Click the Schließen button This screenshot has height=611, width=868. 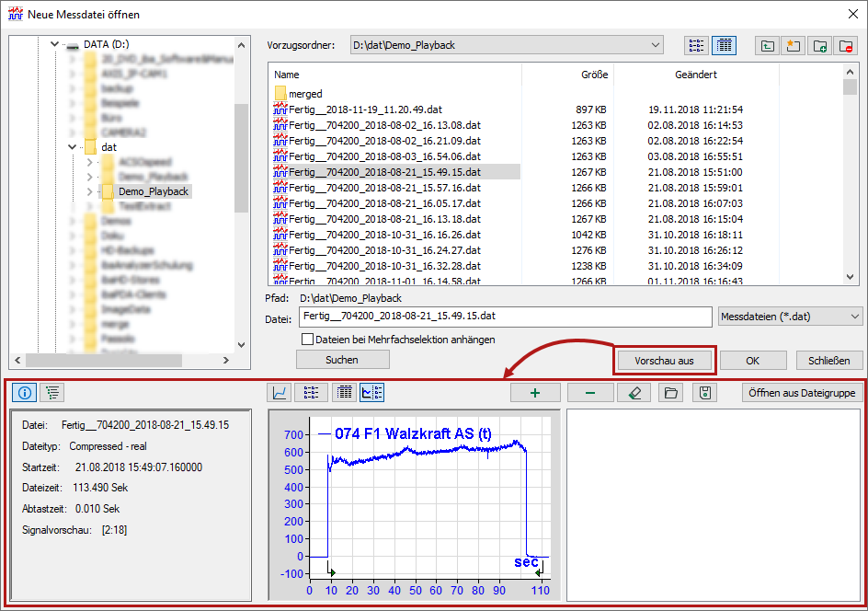click(829, 361)
